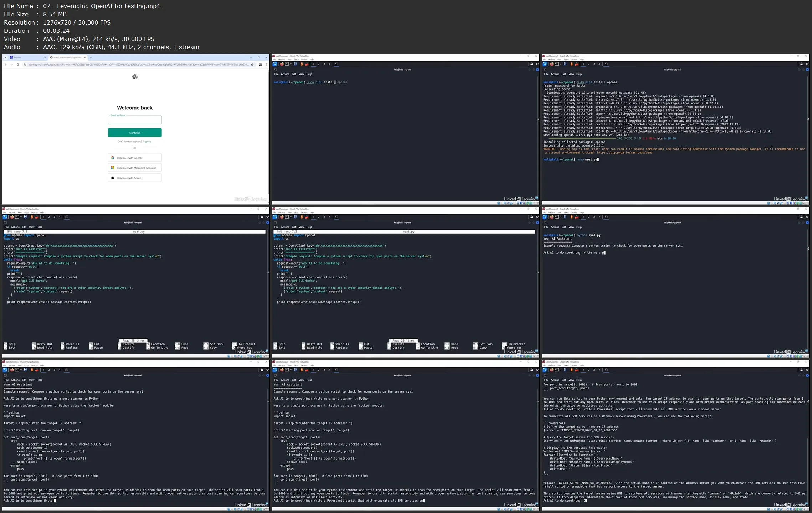Image resolution: width=812 pixels, height=513 pixels.
Task: Focus the Email address field under Welcome back
Action: coord(135,120)
